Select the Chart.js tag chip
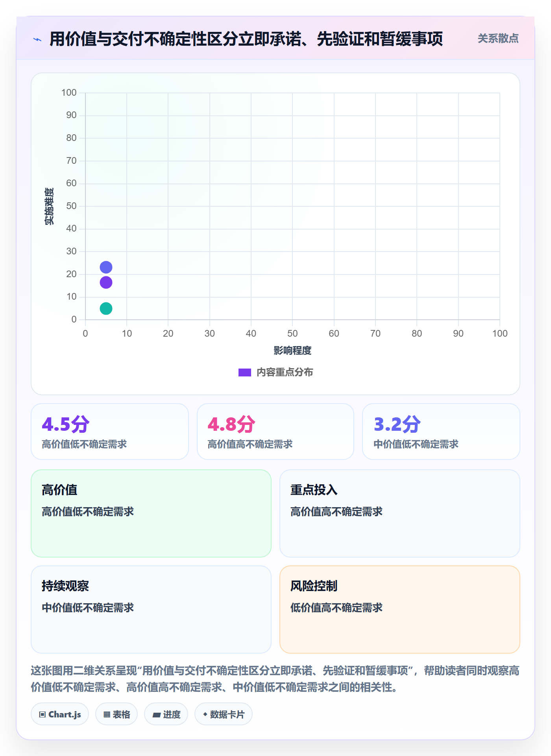This screenshot has height=756, width=551. click(60, 714)
